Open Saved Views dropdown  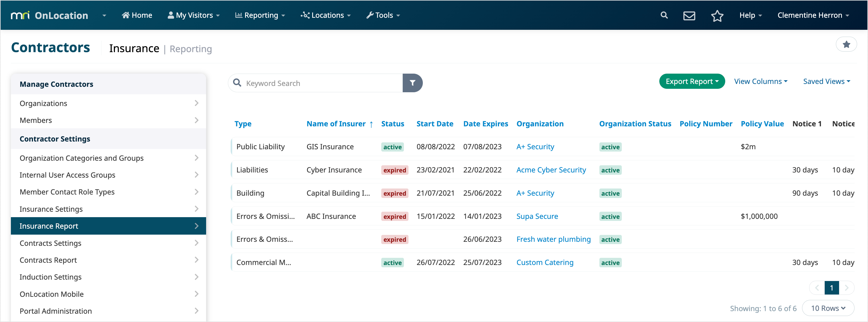(x=826, y=81)
